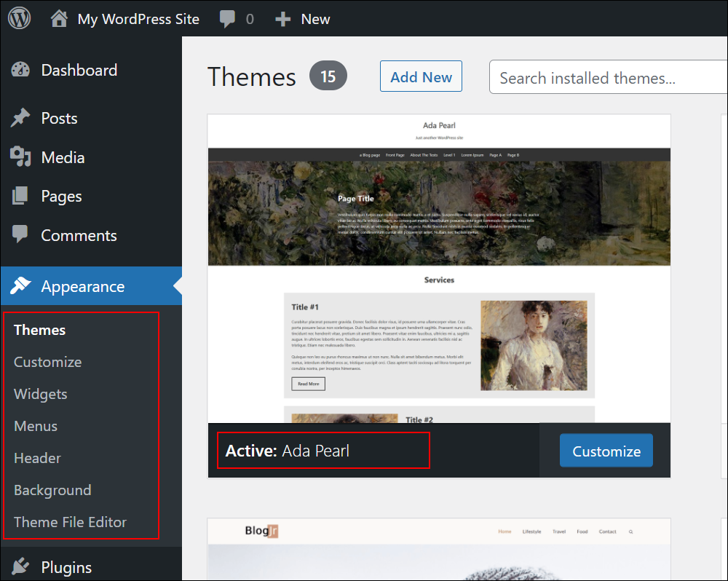This screenshot has width=728, height=581.
Task: Open Menus submenu item
Action: 36,426
